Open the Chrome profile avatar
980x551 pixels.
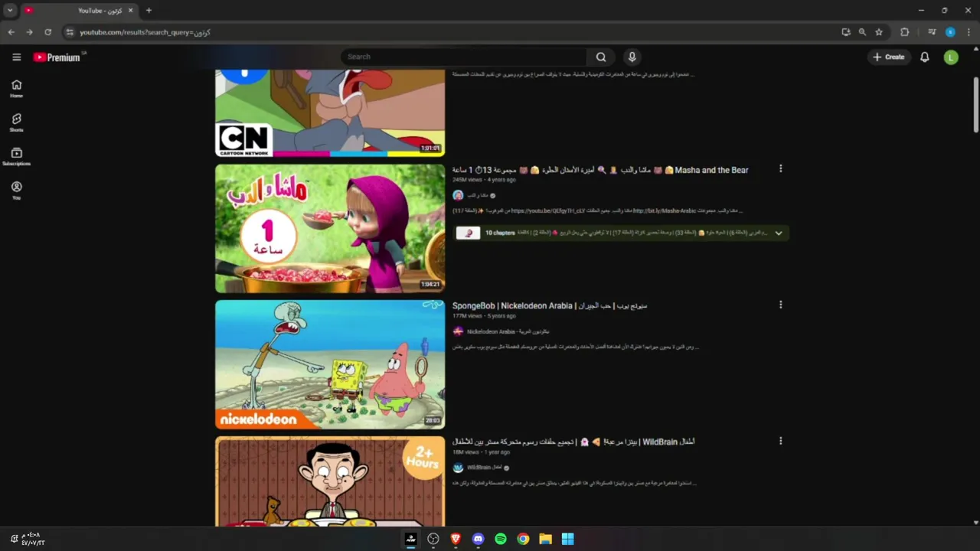(x=950, y=32)
